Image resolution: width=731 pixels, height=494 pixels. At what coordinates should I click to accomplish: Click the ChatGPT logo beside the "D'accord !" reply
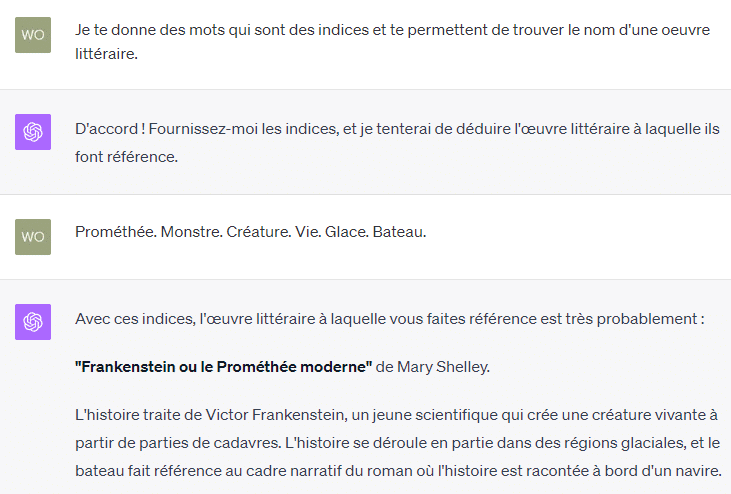33,132
